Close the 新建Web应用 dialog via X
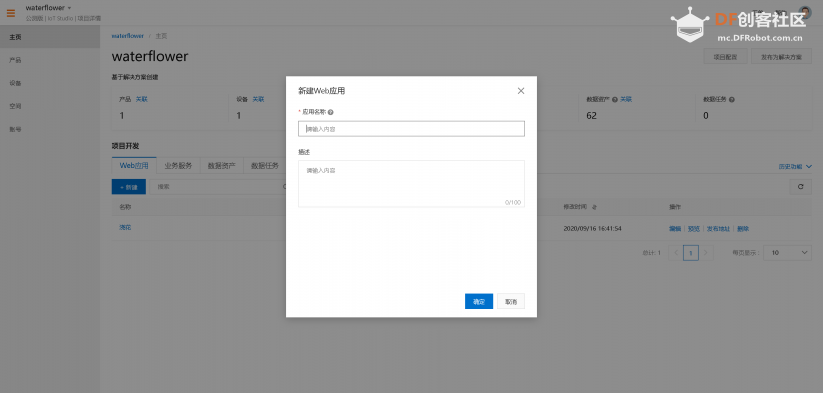Screen dimensions: 823x393 click(521, 91)
